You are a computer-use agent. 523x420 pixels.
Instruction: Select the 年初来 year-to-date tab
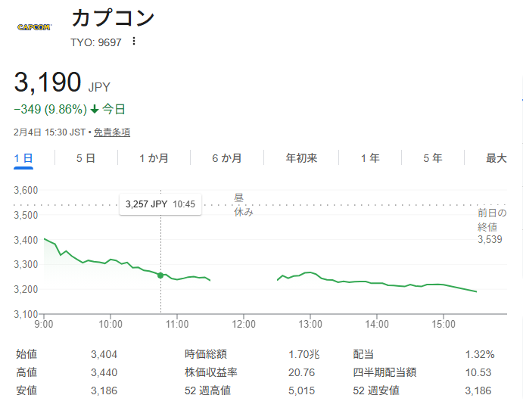pos(301,158)
